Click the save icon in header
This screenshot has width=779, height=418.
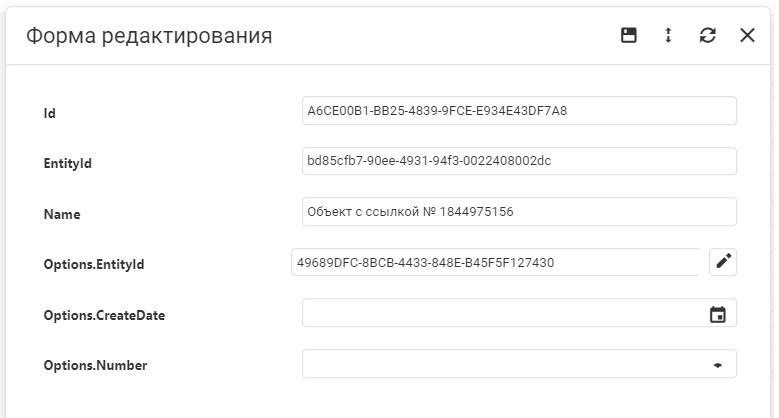tap(629, 36)
